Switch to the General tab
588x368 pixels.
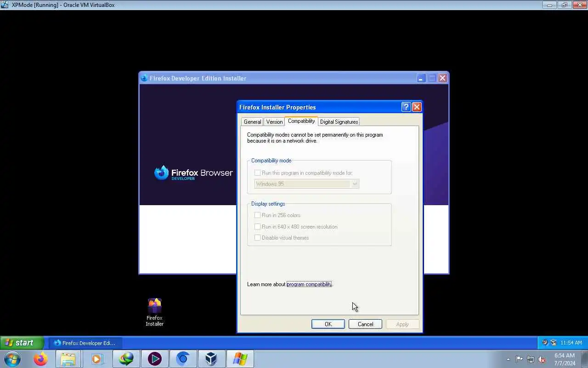pyautogui.click(x=252, y=122)
